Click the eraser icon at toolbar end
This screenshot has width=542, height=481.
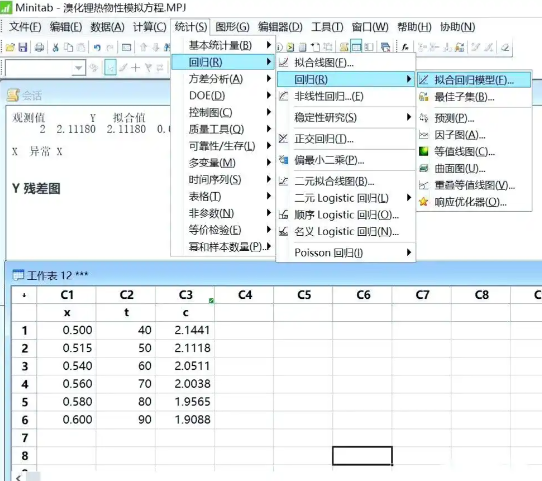505,47
